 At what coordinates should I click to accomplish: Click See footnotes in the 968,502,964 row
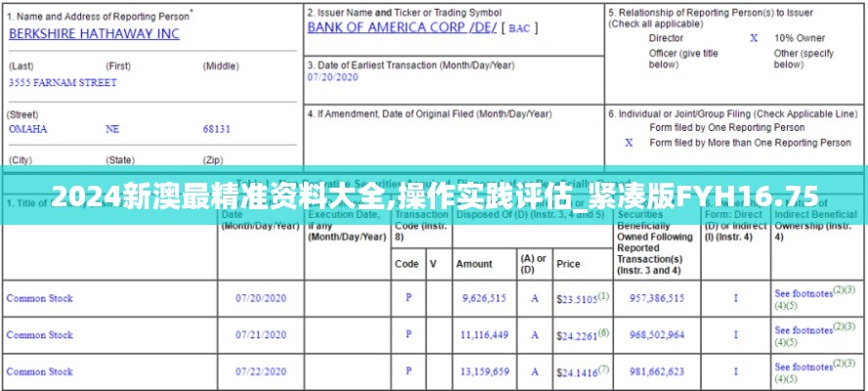[803, 330]
